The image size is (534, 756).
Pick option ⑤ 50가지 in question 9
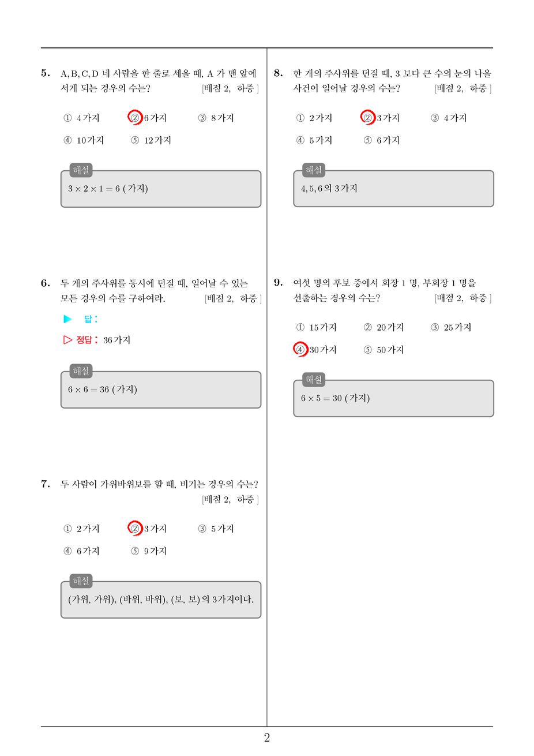point(383,350)
